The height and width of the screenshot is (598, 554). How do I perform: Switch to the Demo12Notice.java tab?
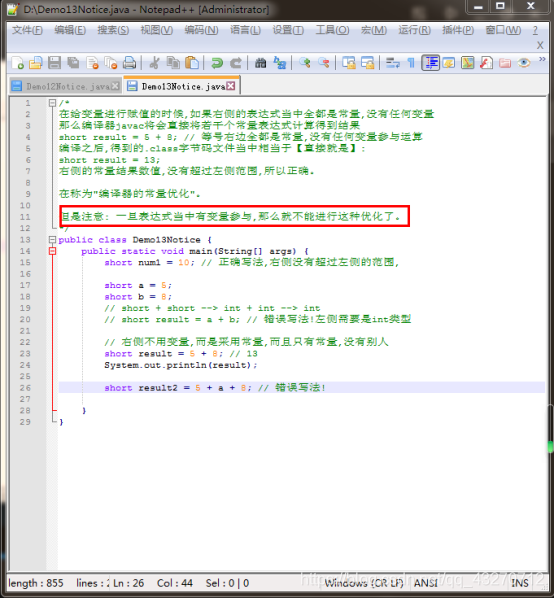tap(65, 87)
